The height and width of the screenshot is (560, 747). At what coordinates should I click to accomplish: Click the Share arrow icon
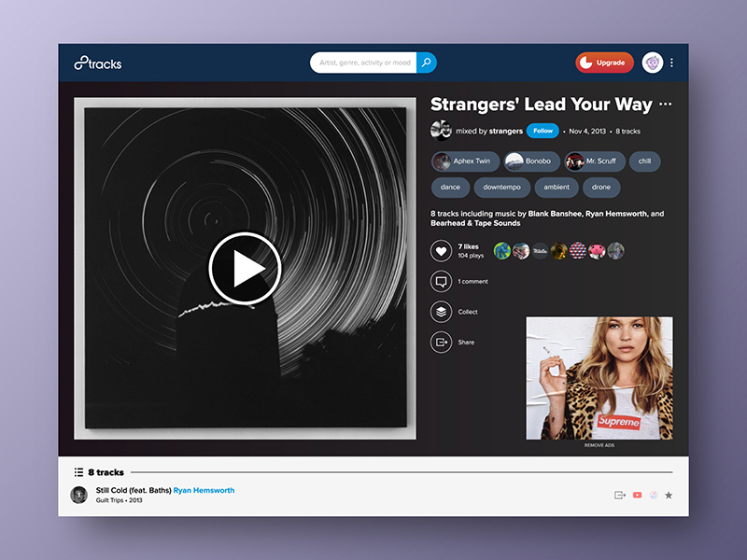pos(441,343)
